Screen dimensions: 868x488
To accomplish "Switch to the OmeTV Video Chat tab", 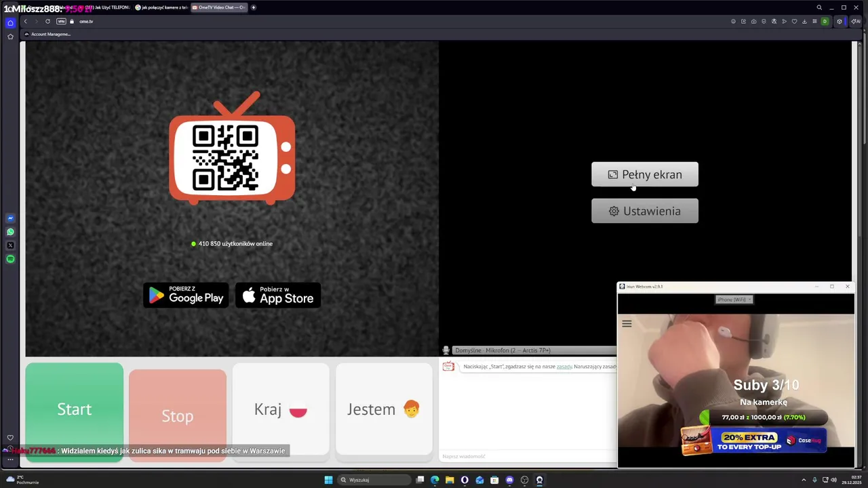I will click(218, 7).
